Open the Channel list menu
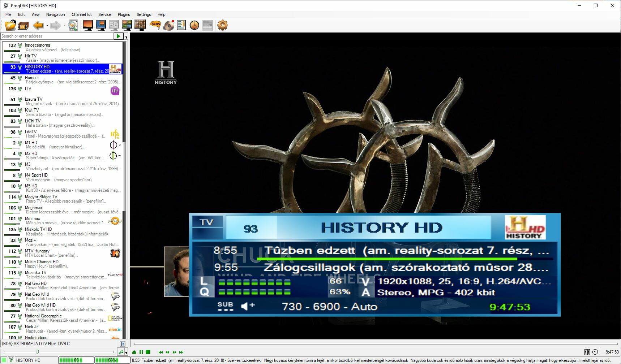 click(x=82, y=14)
